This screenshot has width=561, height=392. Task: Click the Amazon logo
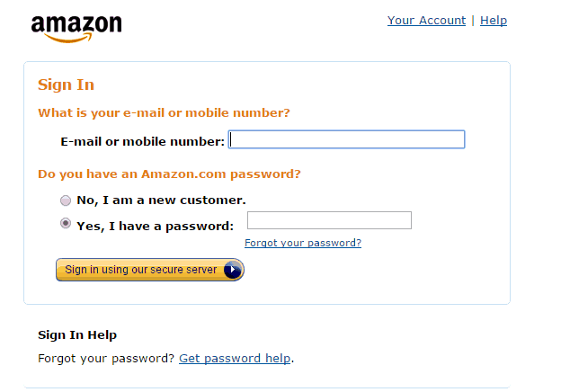pyautogui.click(x=76, y=29)
